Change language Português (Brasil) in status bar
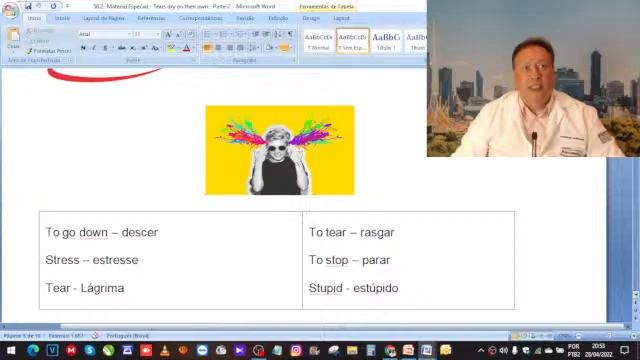Image resolution: width=640 pixels, height=360 pixels. [x=128, y=336]
